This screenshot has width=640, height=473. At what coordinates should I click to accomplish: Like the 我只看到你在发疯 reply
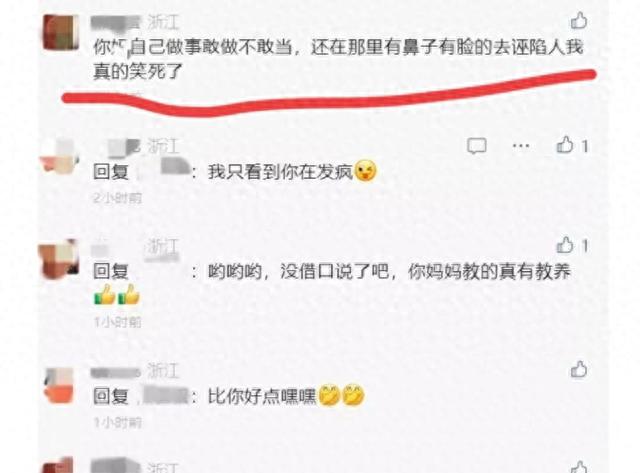pos(565,145)
